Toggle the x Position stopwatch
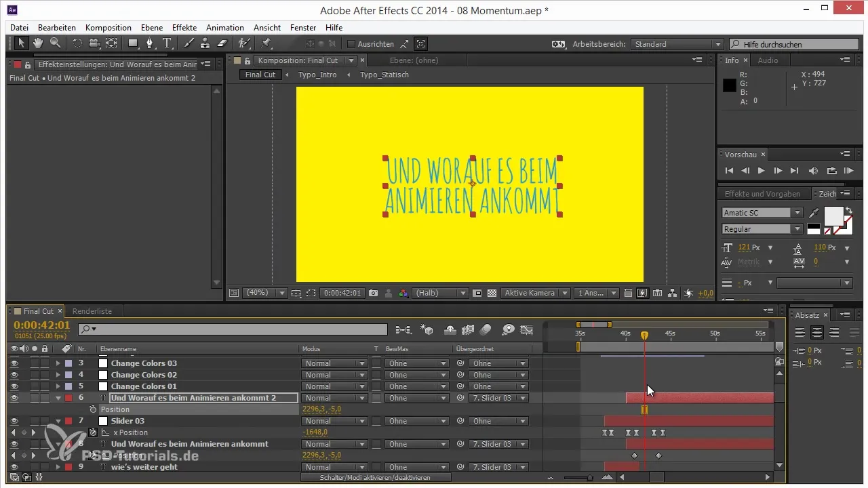Image resolution: width=868 pixels, height=488 pixels. [x=93, y=432]
